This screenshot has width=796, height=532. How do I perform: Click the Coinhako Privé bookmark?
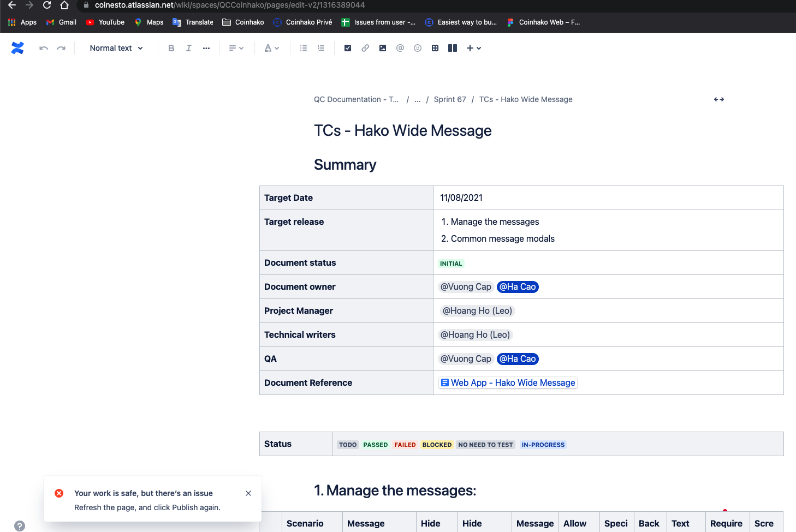[302, 22]
